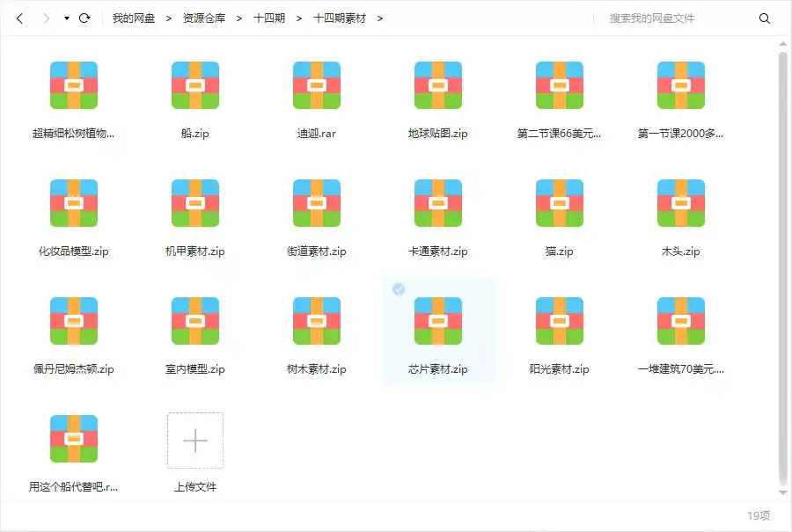Image resolution: width=792 pixels, height=532 pixels.
Task: Navigate to 我的网盘 in the breadcrumb
Action: 132,17
